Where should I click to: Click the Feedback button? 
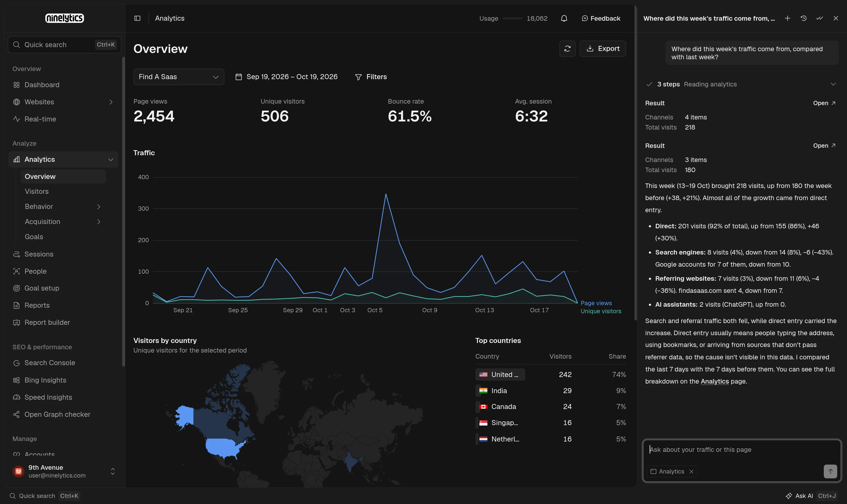(601, 18)
